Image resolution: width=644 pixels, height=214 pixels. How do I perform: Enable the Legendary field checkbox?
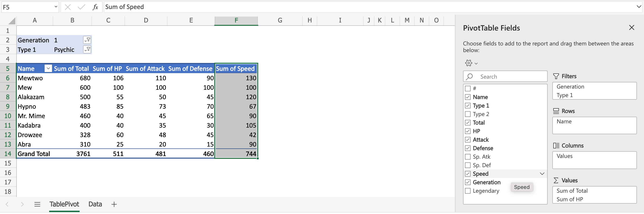[468, 191]
